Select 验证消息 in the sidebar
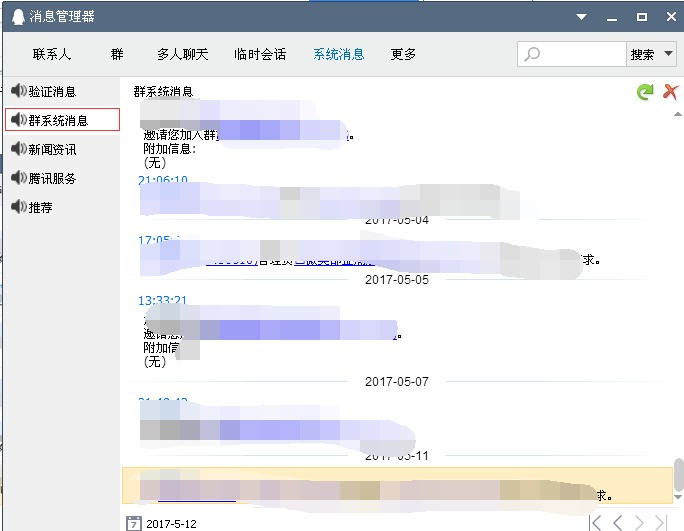 [62, 91]
